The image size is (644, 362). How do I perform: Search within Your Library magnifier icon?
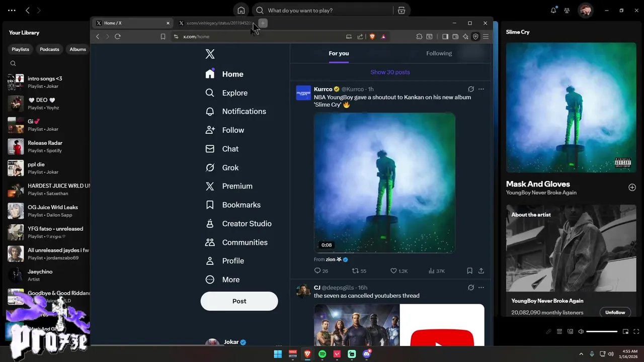[x=13, y=63]
